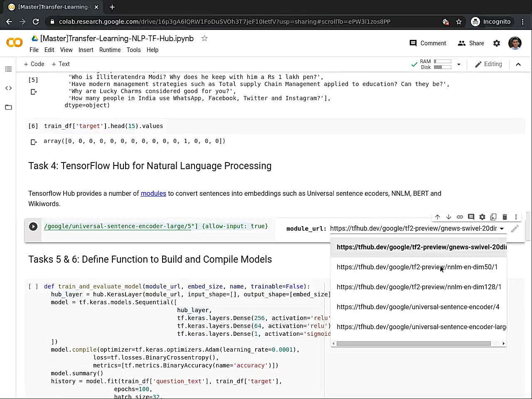Choose universal-sentence-encoder/4 option

click(x=418, y=307)
